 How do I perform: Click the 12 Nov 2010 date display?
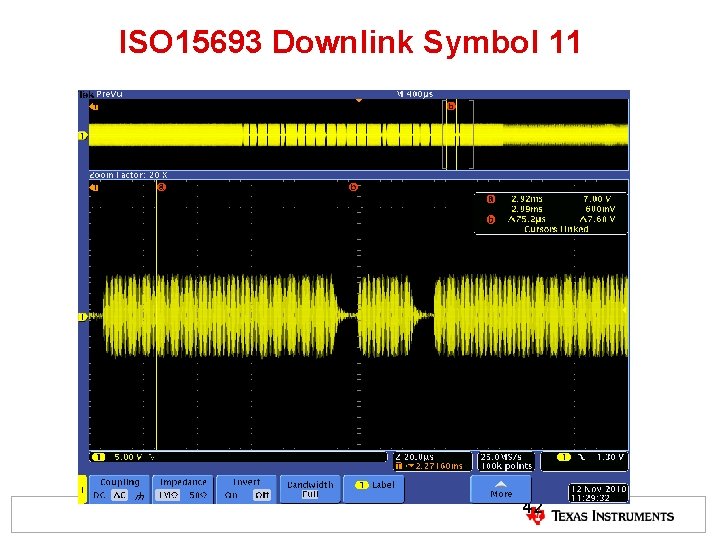(598, 489)
